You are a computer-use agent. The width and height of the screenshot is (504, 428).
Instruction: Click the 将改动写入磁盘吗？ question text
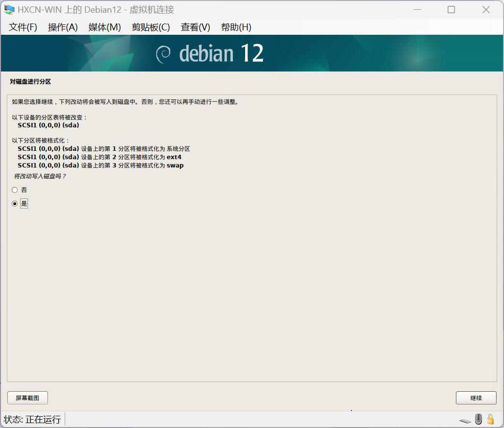[40, 176]
